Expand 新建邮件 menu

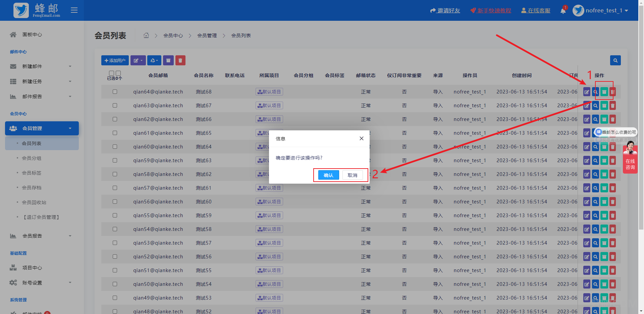point(42,66)
